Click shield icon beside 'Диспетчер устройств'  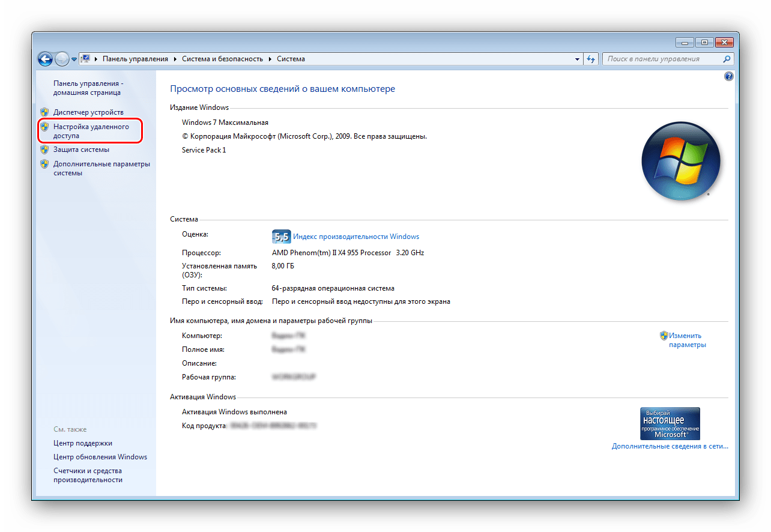(44, 112)
